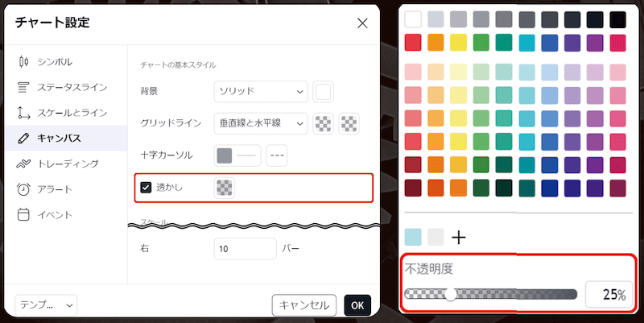The width and height of the screenshot is (644, 323).
Task: Add a custom color with the plus icon
Action: [459, 238]
